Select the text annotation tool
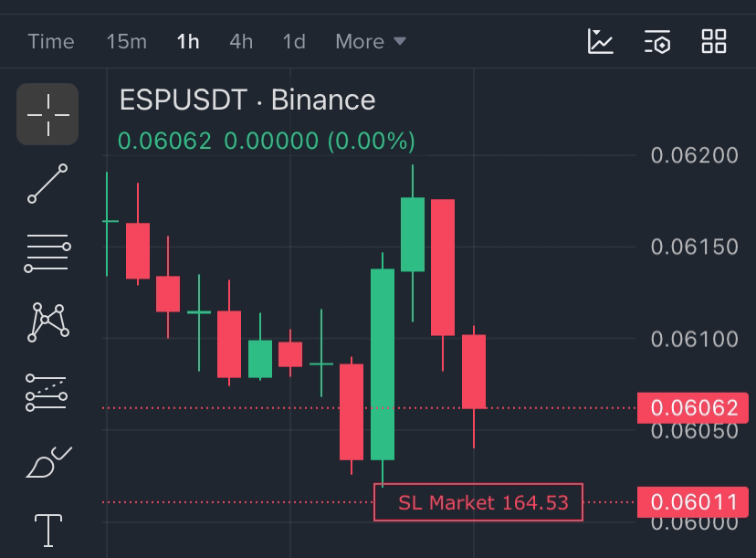Screen dimensions: 756x558 [48, 531]
